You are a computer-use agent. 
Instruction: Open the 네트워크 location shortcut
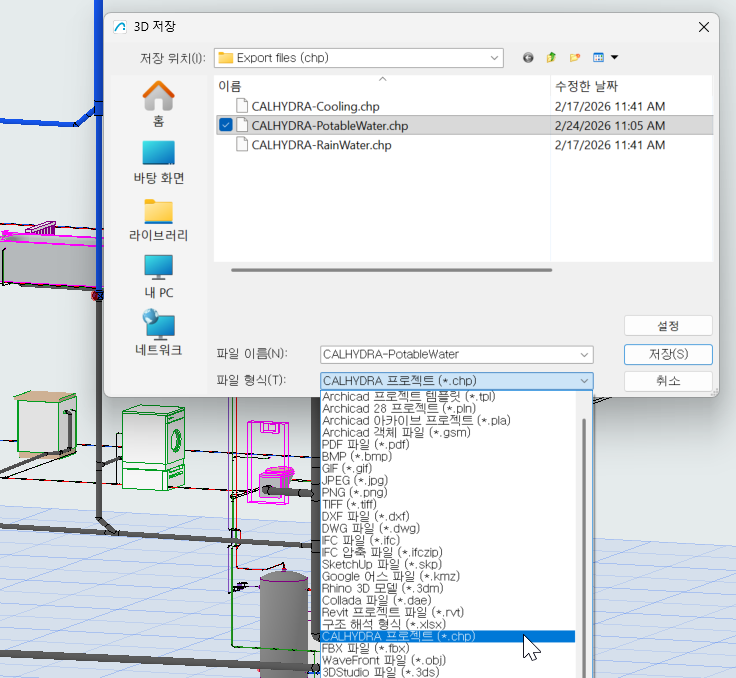click(159, 332)
